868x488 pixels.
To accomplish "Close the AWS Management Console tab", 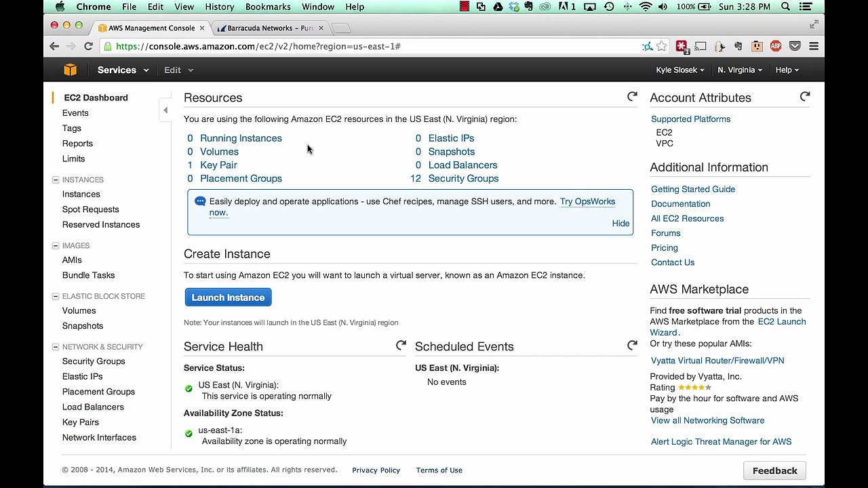I will click(x=202, y=28).
